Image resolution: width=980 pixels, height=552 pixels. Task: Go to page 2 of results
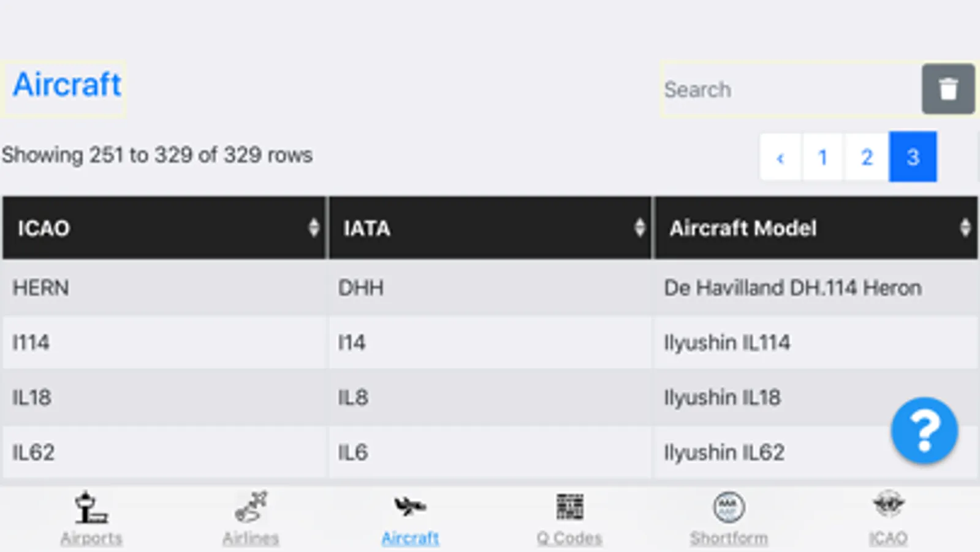pos(867,157)
